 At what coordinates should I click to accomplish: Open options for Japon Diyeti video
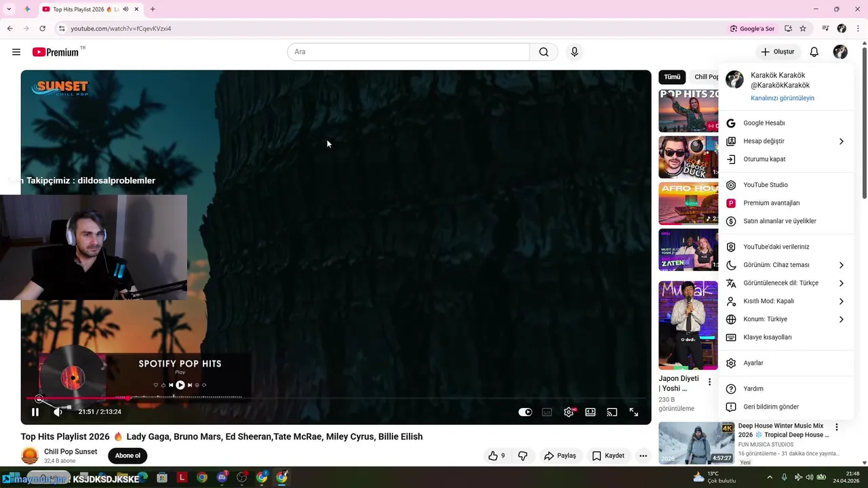[710, 382]
